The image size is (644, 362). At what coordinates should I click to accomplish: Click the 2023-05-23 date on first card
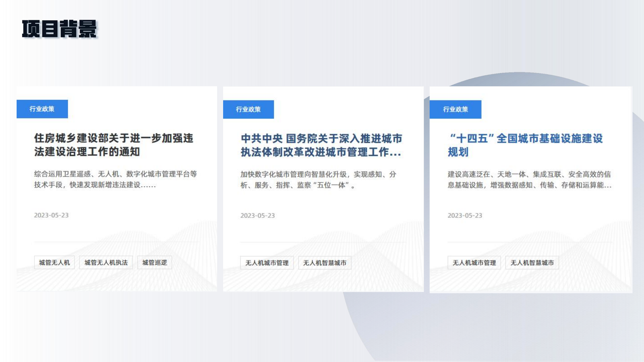(51, 215)
